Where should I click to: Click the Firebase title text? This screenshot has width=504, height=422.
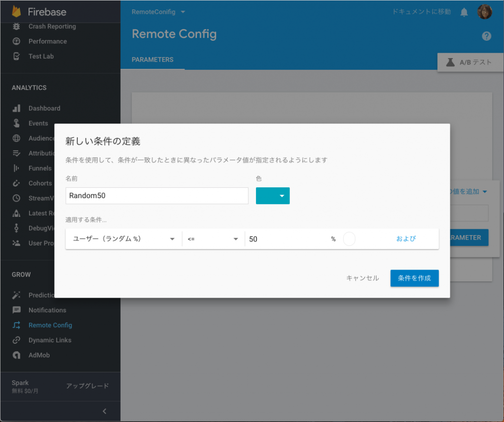(x=47, y=12)
